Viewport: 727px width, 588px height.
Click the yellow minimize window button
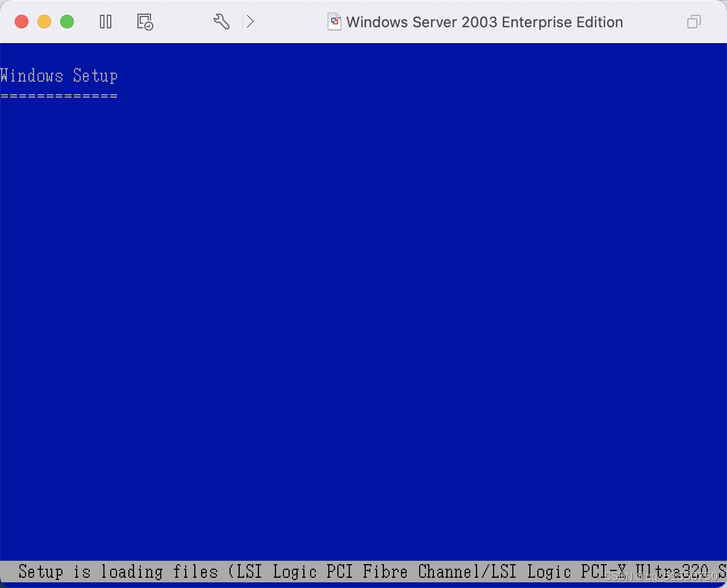click(x=44, y=22)
